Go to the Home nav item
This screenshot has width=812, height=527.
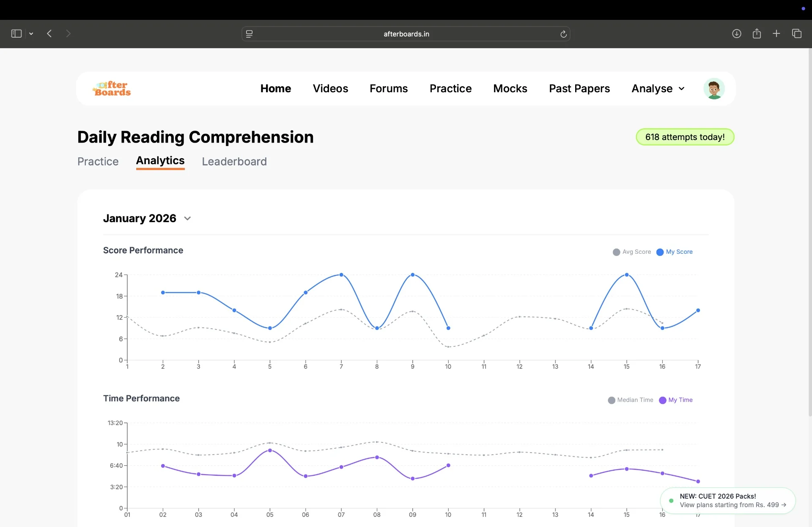point(276,88)
